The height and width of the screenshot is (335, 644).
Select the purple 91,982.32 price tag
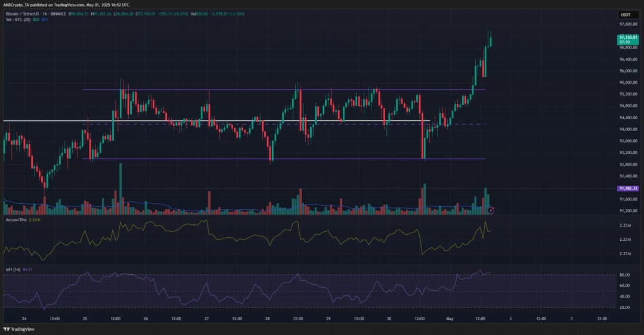628,188
